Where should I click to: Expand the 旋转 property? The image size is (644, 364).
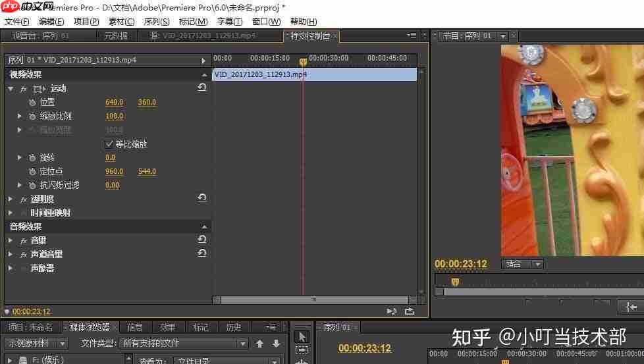[x=19, y=157]
